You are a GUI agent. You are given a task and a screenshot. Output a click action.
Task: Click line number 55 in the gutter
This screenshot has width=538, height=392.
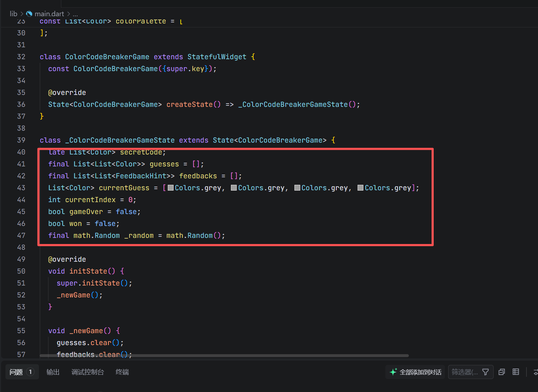coord(21,331)
